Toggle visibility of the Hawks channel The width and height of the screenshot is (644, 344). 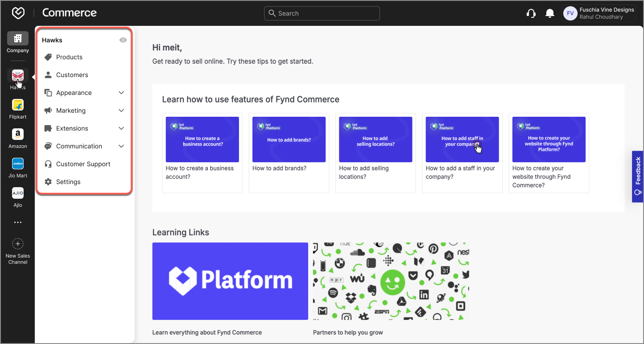click(123, 40)
